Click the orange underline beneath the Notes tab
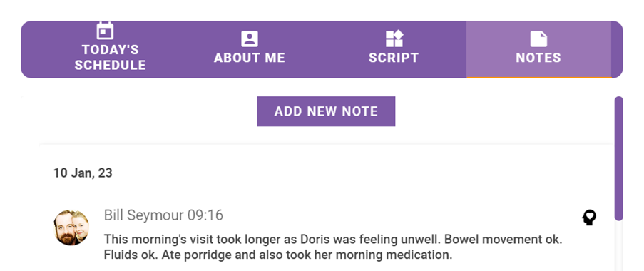 [x=539, y=77]
